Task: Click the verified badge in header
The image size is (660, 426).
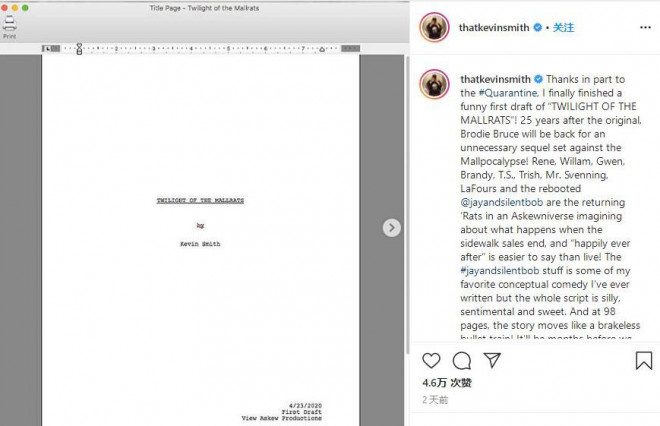Action: 538,28
